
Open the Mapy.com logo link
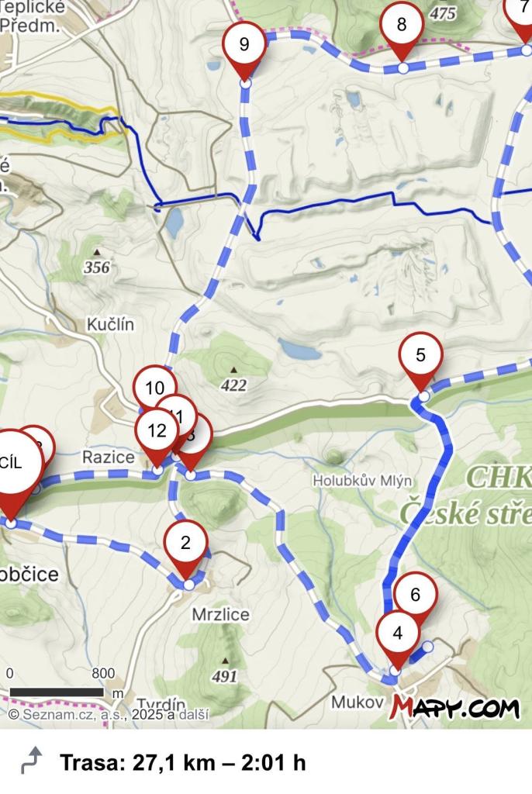(455, 707)
